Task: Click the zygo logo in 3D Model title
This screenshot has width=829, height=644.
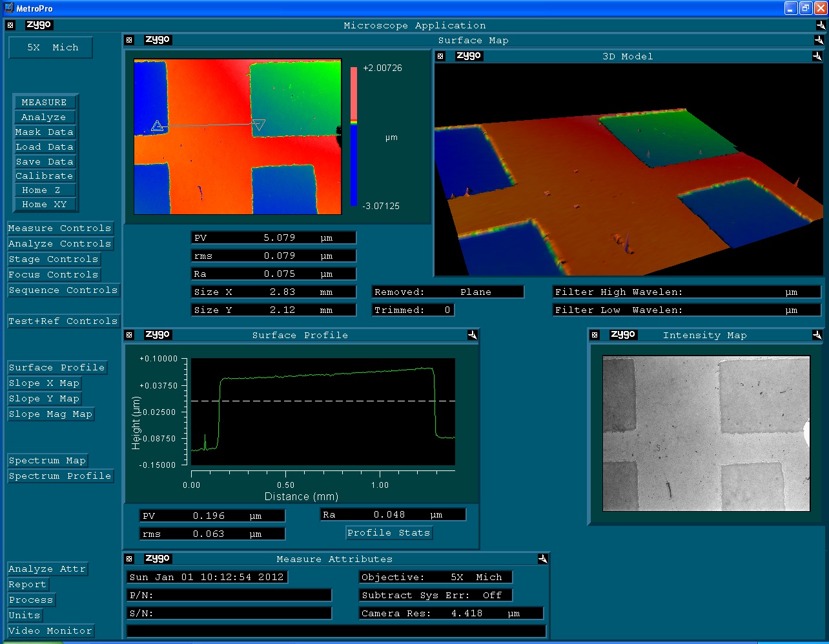Action: 469,56
